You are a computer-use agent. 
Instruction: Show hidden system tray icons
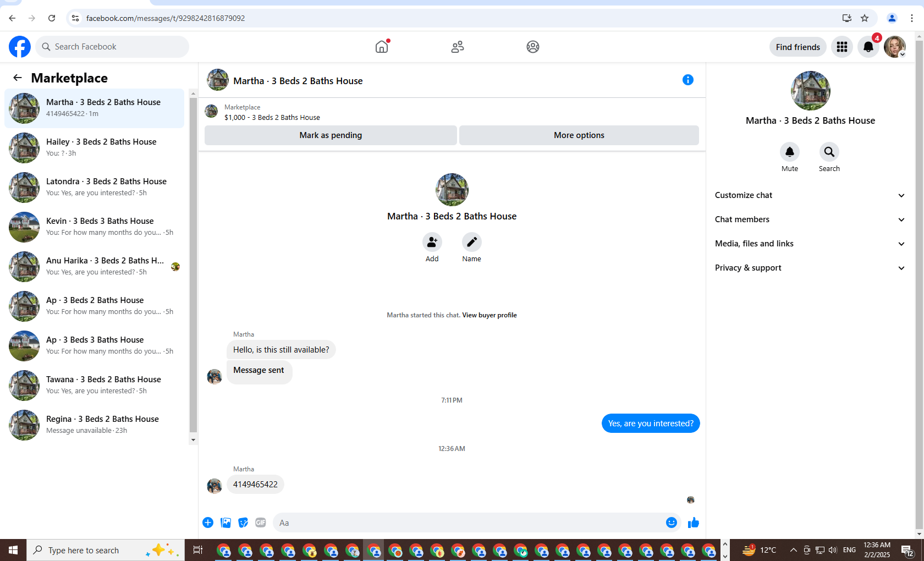pyautogui.click(x=793, y=550)
